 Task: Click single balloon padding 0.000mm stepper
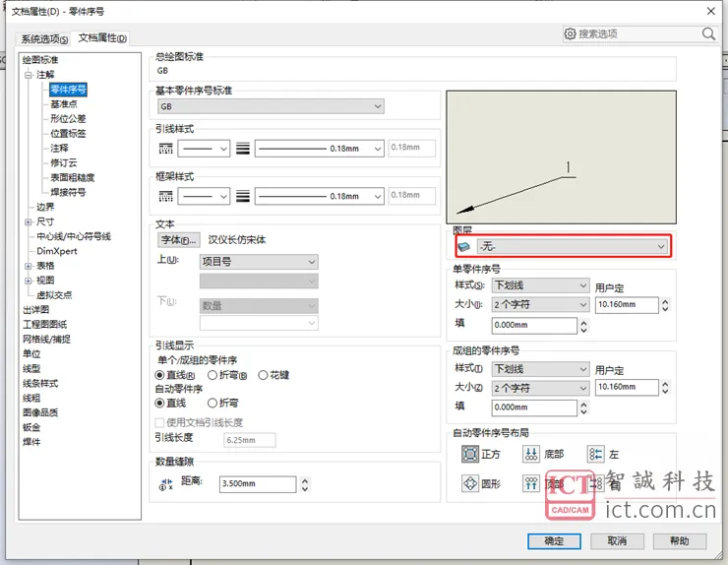tap(583, 326)
